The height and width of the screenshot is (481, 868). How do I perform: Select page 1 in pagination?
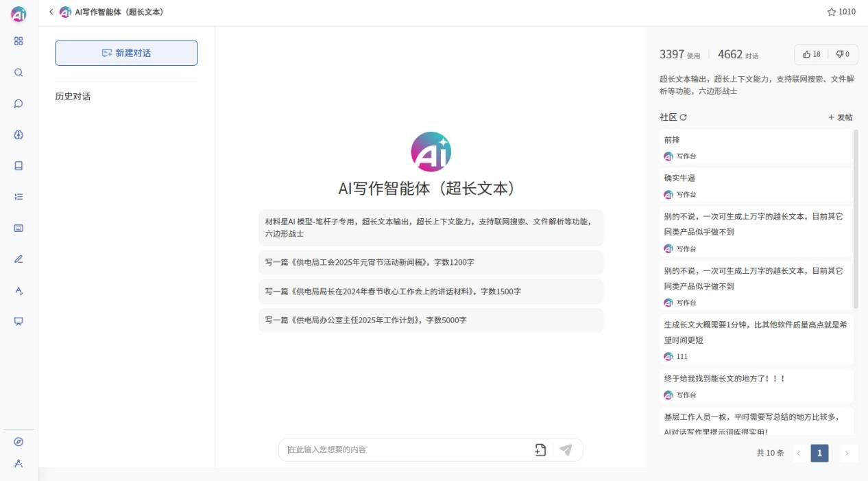click(x=819, y=453)
